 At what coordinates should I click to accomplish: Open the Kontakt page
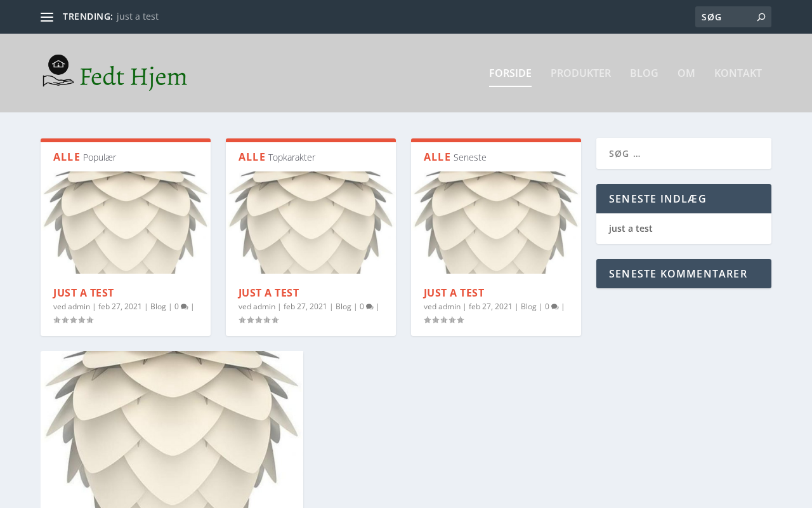coord(738,73)
